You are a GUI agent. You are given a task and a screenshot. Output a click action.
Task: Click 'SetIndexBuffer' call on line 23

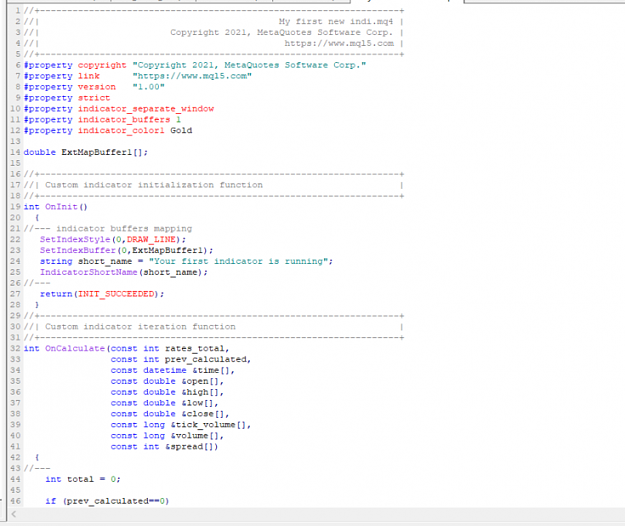pos(78,250)
